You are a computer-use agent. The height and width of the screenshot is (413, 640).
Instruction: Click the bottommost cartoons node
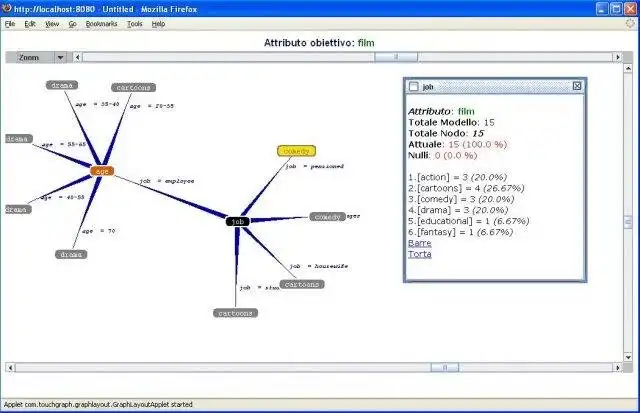[x=236, y=313]
